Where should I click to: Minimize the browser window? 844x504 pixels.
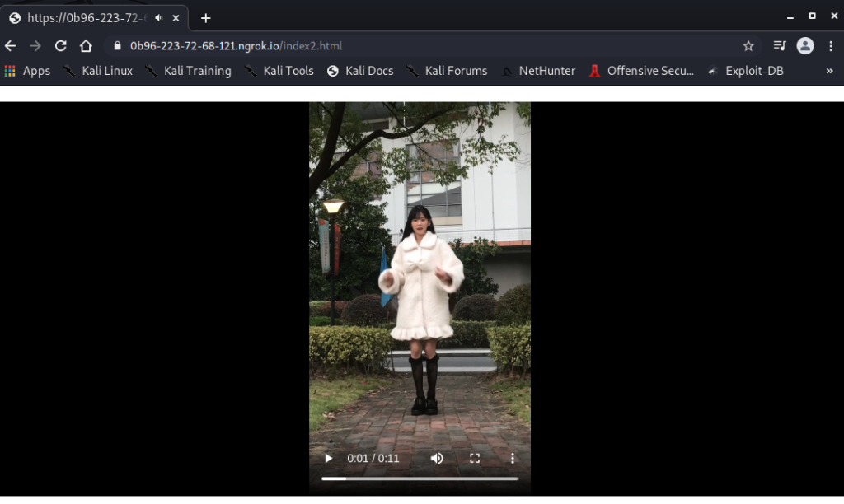tap(790, 17)
